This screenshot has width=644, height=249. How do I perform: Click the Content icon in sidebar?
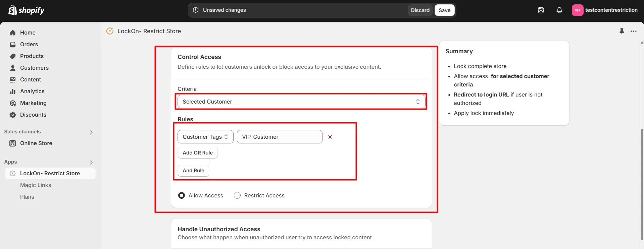pos(13,79)
